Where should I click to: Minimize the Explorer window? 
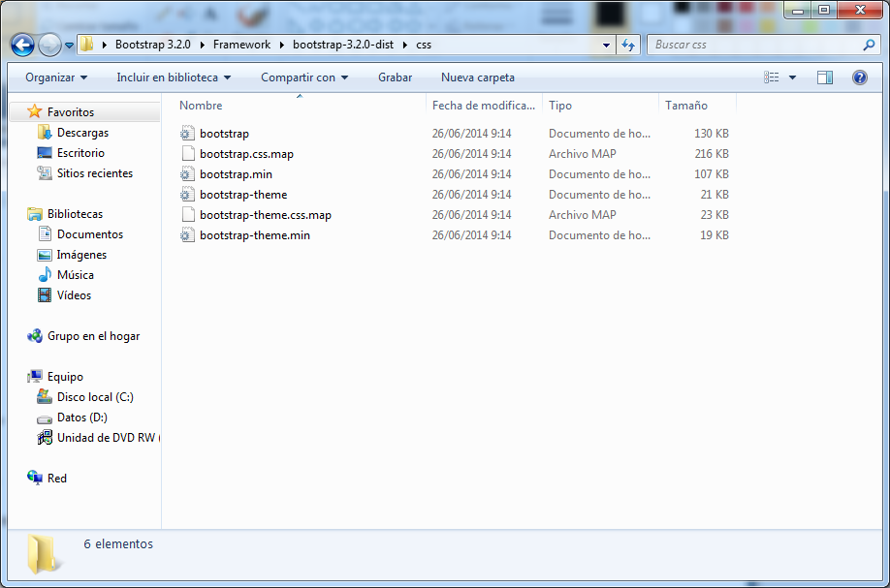[x=798, y=10]
